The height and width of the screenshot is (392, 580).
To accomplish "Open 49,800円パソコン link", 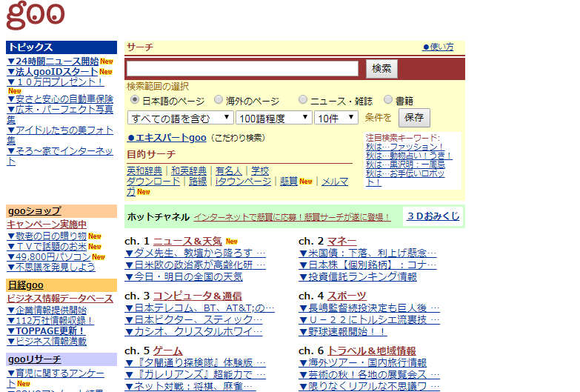I will click(x=48, y=256).
